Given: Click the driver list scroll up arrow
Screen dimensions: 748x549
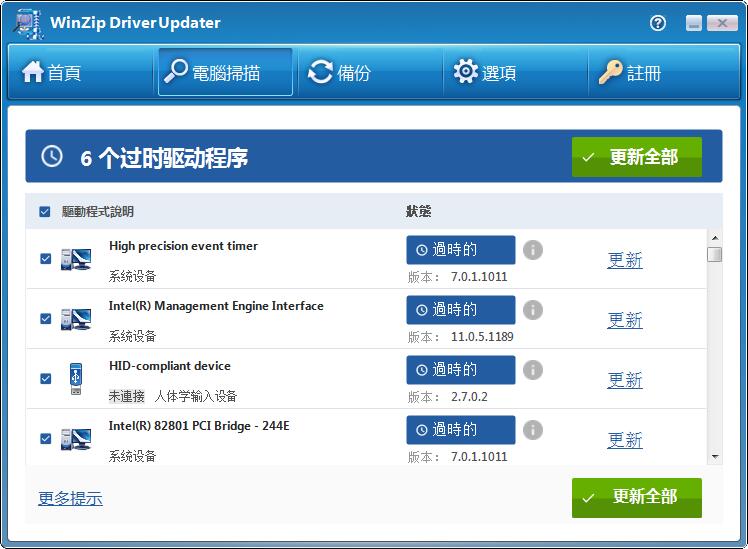Looking at the screenshot, I should [x=715, y=238].
